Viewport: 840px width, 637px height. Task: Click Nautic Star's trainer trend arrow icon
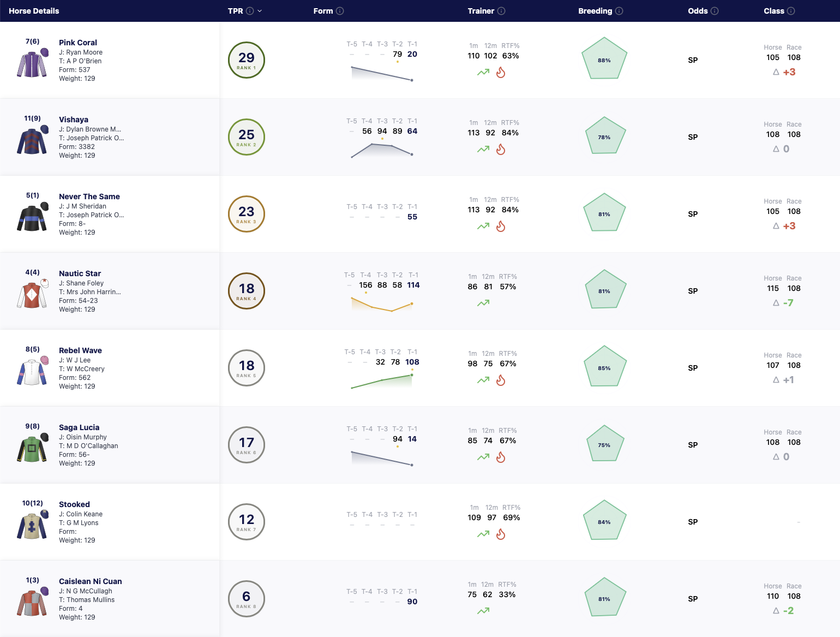(483, 303)
